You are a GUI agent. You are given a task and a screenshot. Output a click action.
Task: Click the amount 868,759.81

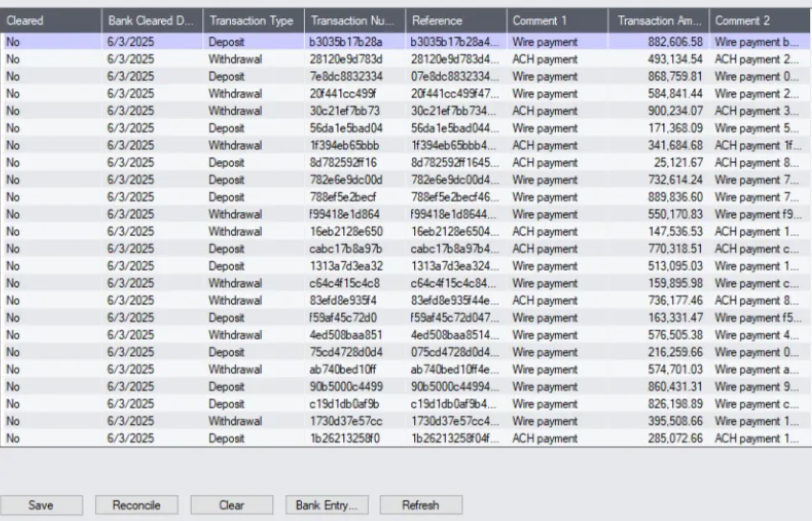click(x=675, y=76)
